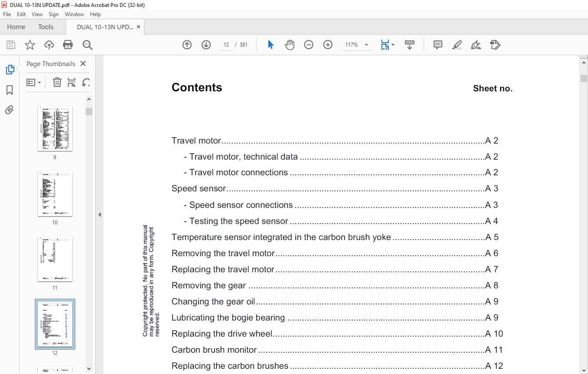Image resolution: width=588 pixels, height=374 pixels.
Task: Open the Find text magnifier
Action: [x=87, y=45]
